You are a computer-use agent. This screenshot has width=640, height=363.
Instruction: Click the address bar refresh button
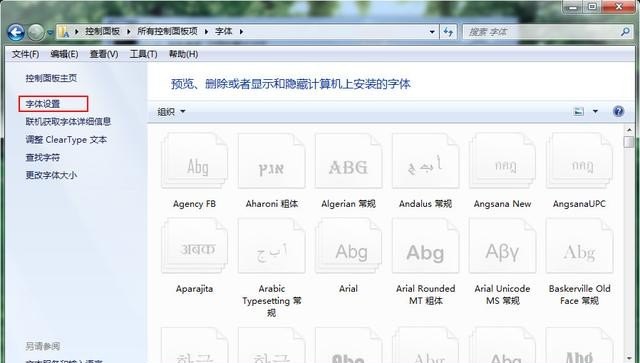point(448,31)
